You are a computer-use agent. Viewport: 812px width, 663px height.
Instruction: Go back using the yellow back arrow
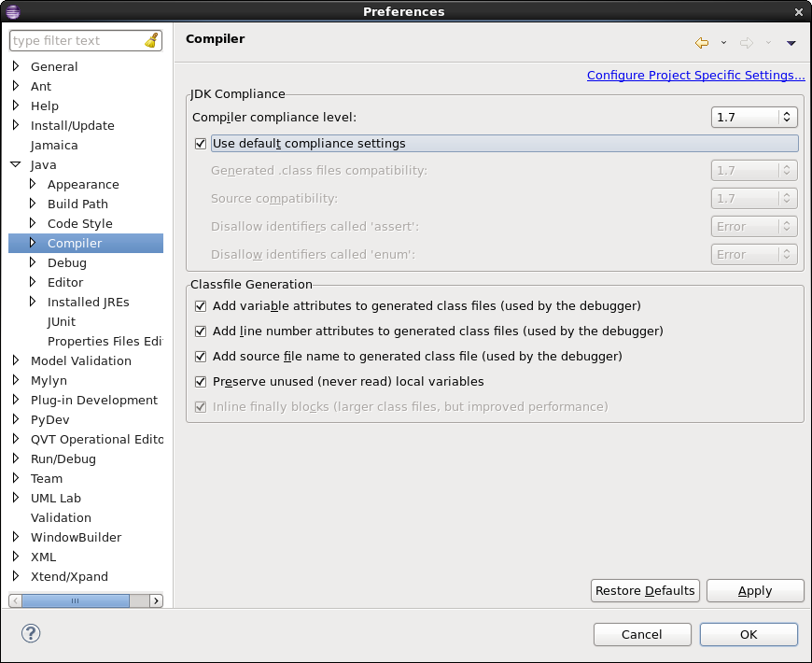[702, 43]
